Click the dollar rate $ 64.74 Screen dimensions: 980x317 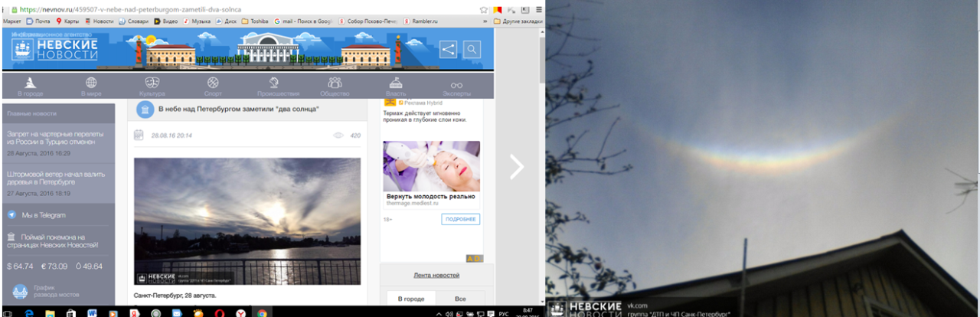[20, 266]
